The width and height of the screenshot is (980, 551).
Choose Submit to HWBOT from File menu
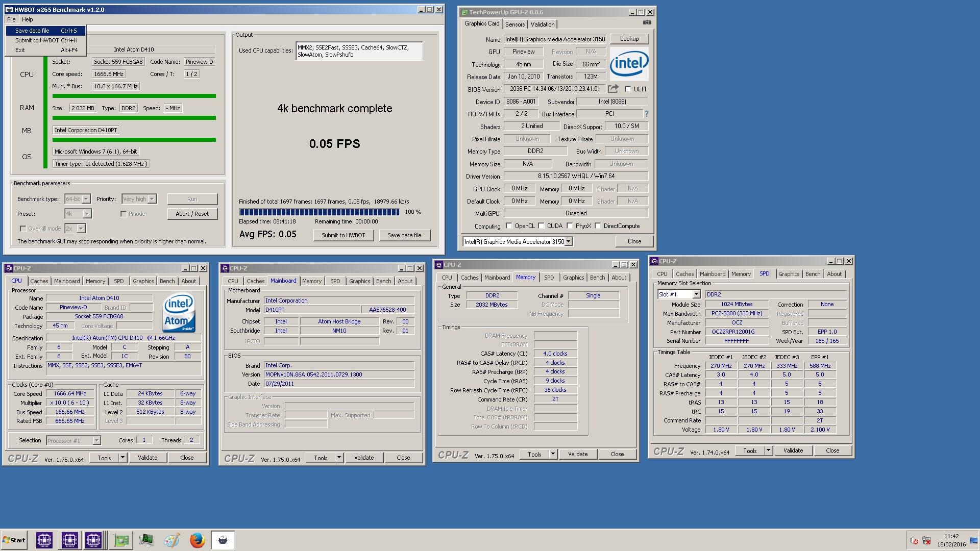coord(46,40)
